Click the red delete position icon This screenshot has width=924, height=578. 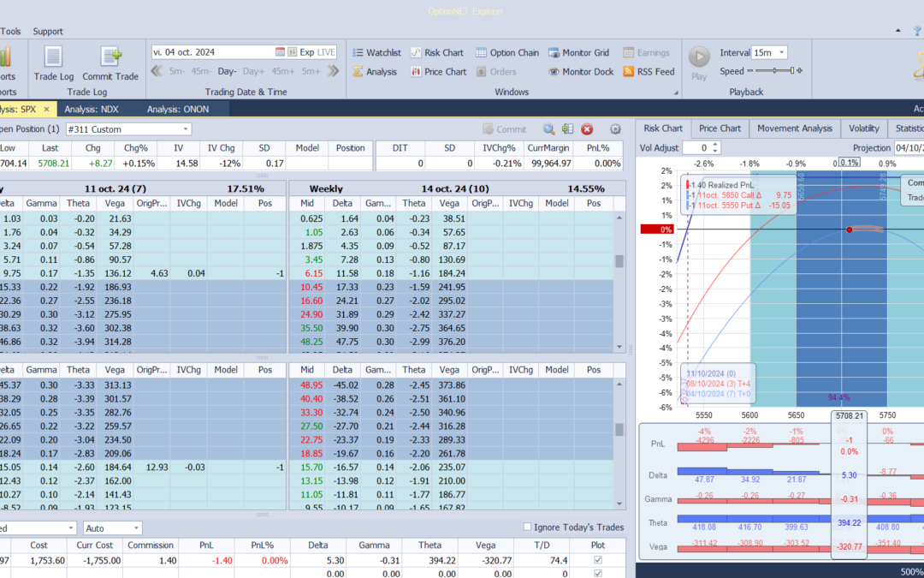click(x=587, y=129)
